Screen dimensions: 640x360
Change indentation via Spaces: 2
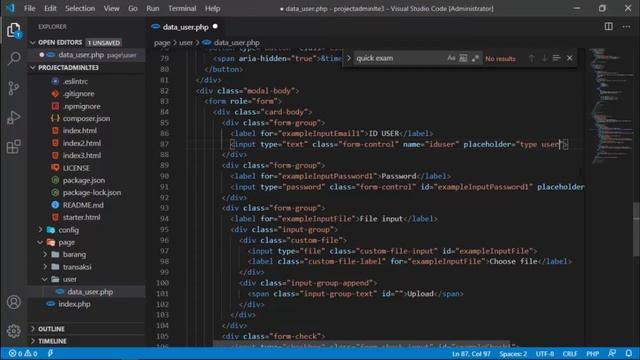point(513,353)
